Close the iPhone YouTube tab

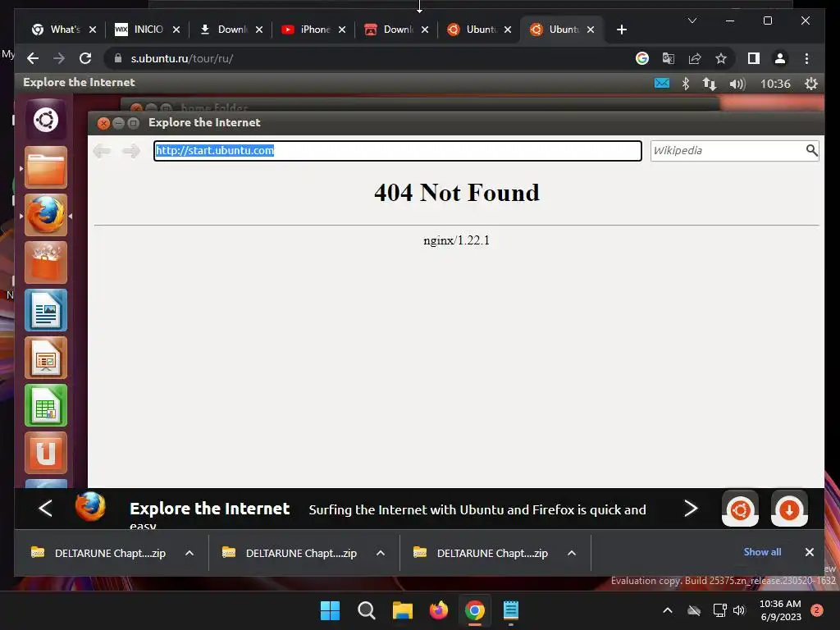[x=342, y=30]
